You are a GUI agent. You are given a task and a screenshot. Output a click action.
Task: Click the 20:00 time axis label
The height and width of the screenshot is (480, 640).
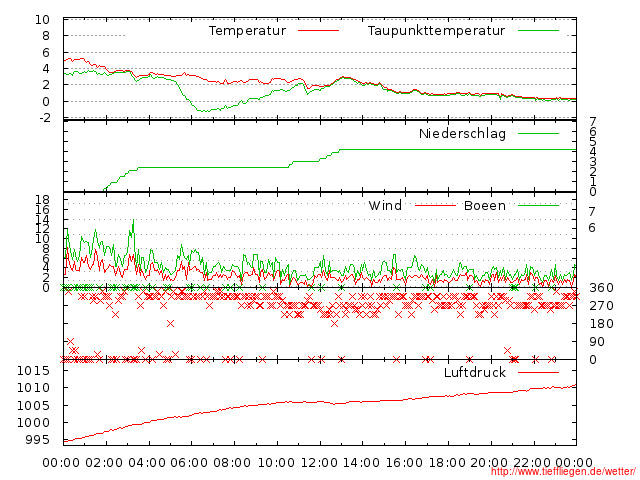(x=489, y=463)
